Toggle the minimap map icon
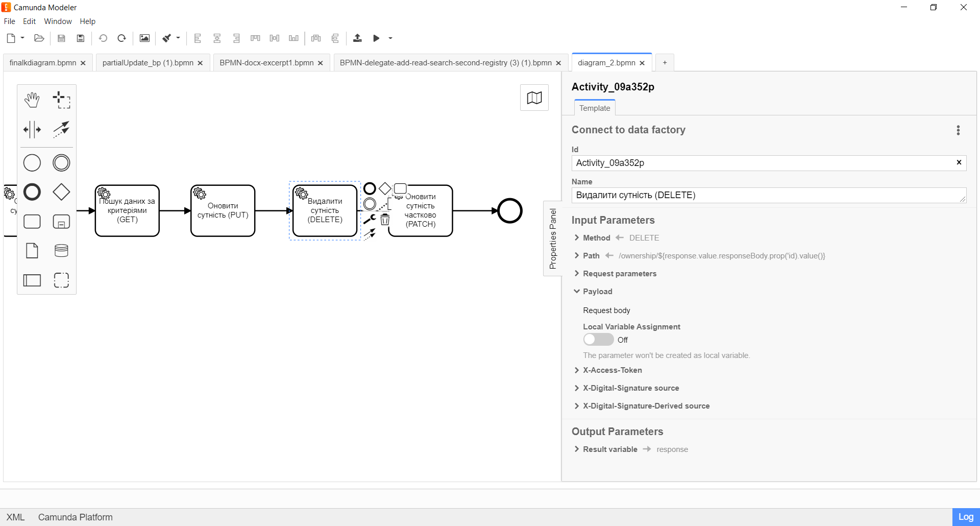 (x=534, y=98)
